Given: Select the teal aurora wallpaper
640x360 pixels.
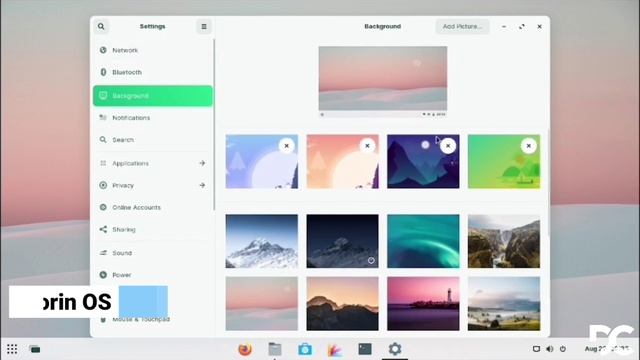Looking at the screenshot, I should (423, 241).
